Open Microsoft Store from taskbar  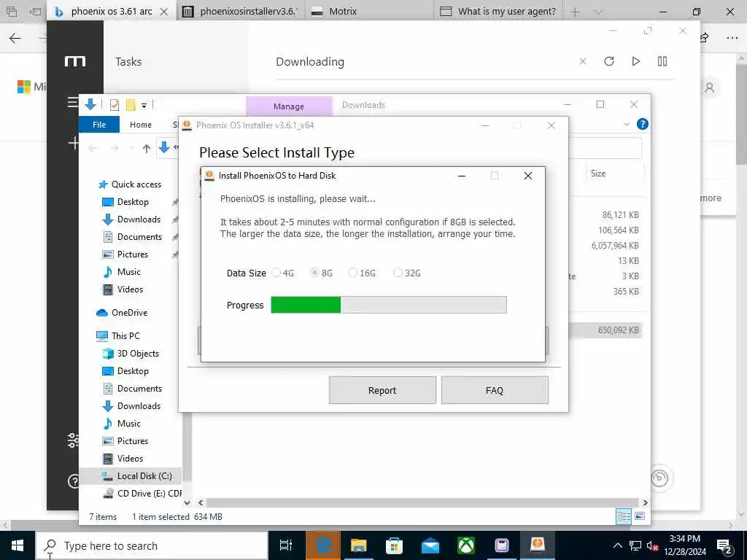[x=394, y=545]
